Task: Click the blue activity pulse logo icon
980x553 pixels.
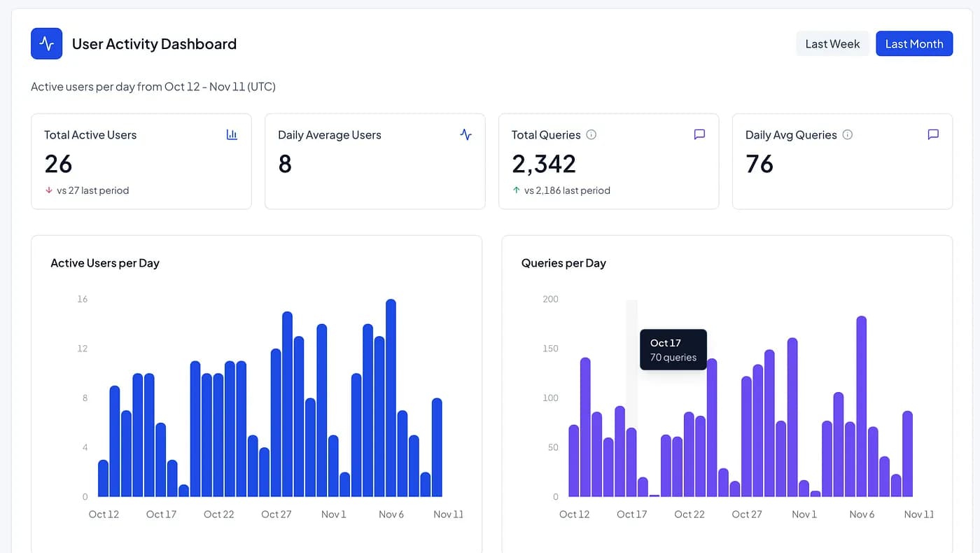Action: click(x=47, y=43)
